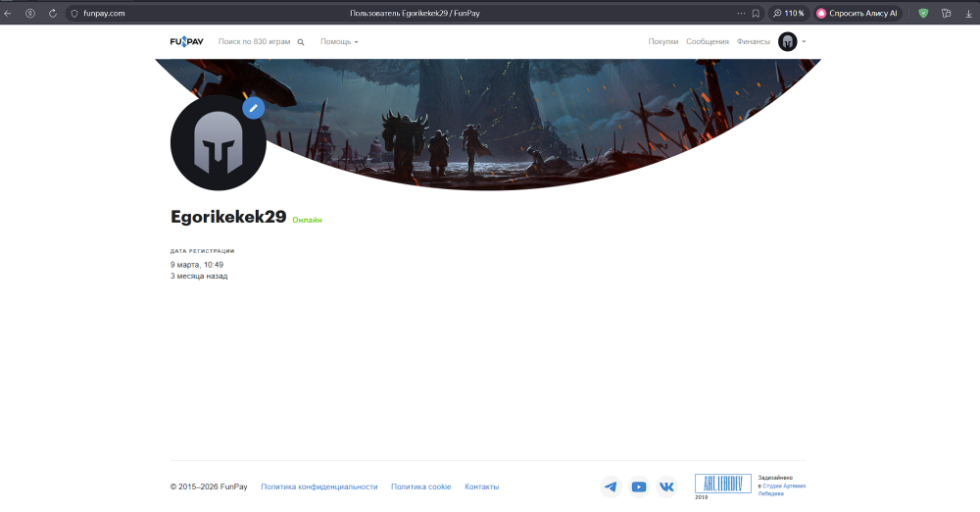
Task: Click the 110 % zoom indicator
Action: point(789,13)
